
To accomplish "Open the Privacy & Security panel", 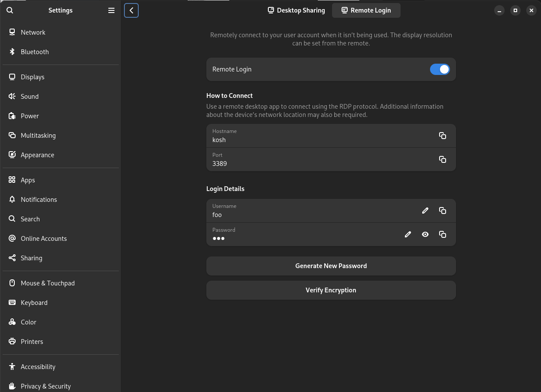I will [46, 386].
